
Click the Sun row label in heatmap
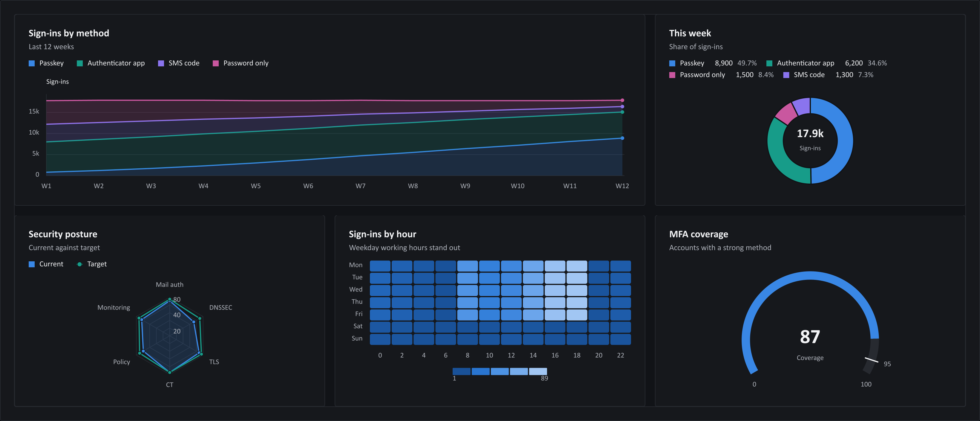pos(357,338)
